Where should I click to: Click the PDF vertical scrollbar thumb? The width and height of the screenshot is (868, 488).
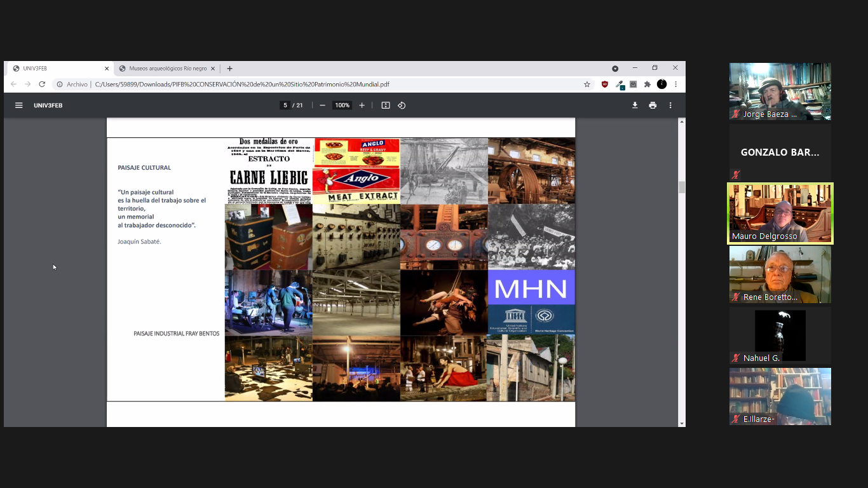(682, 187)
